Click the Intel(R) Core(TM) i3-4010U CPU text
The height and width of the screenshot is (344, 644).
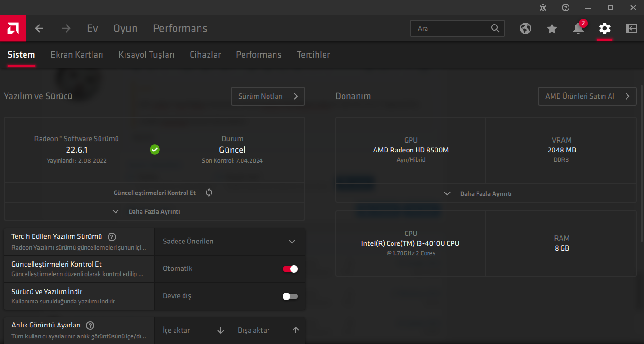pos(410,243)
